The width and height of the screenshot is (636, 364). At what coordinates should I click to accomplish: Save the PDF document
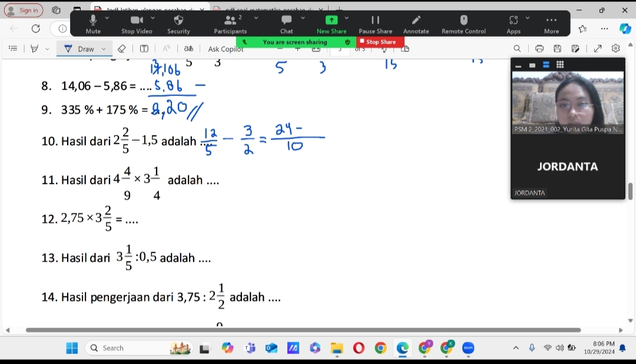[x=557, y=49]
